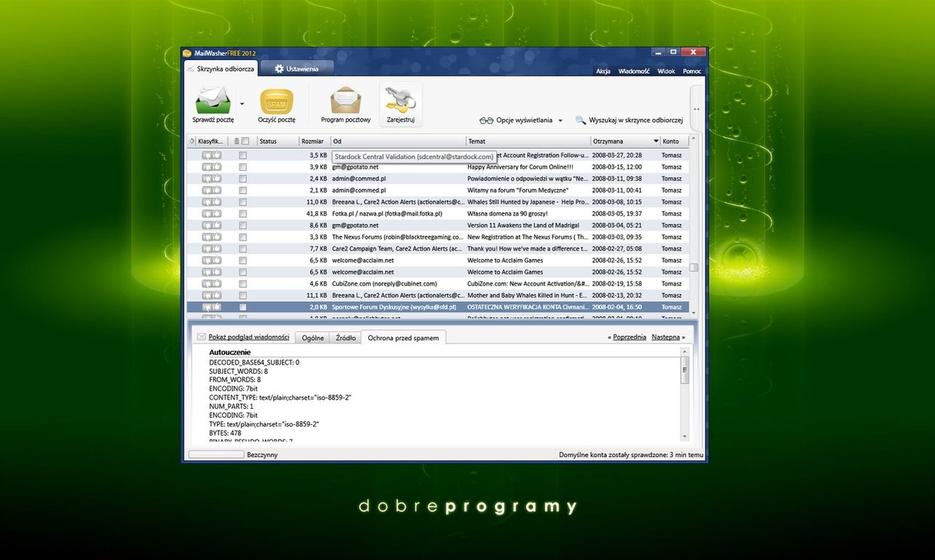This screenshot has width=935, height=560.
Task: Select the Skrzynka odbiorcza tab
Action: (220, 69)
